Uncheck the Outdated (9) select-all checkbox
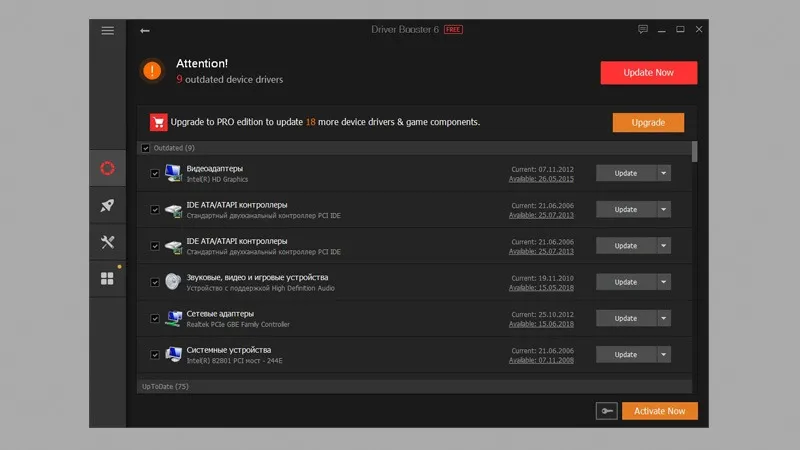The height and width of the screenshot is (450, 800). point(146,148)
